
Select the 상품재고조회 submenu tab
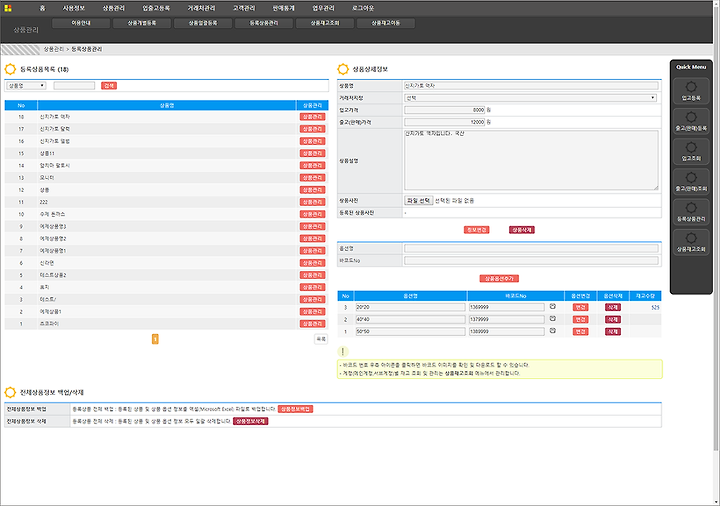(325, 23)
